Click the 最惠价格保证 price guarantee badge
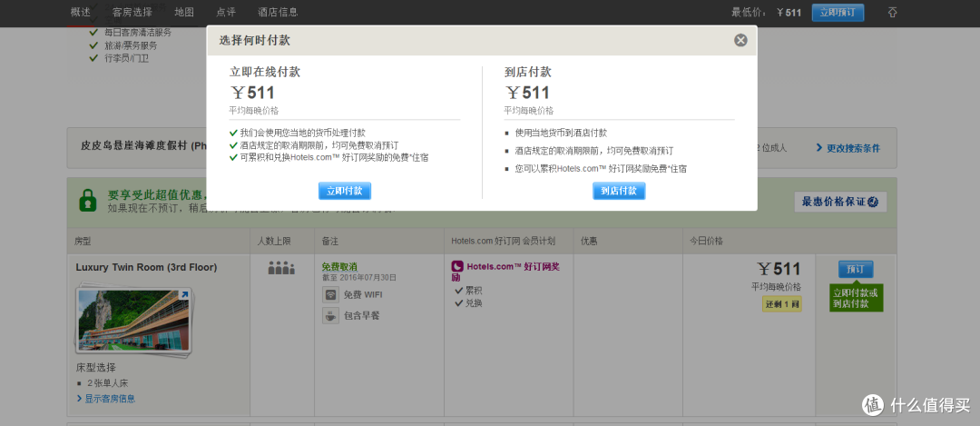The image size is (980, 426). point(840,202)
